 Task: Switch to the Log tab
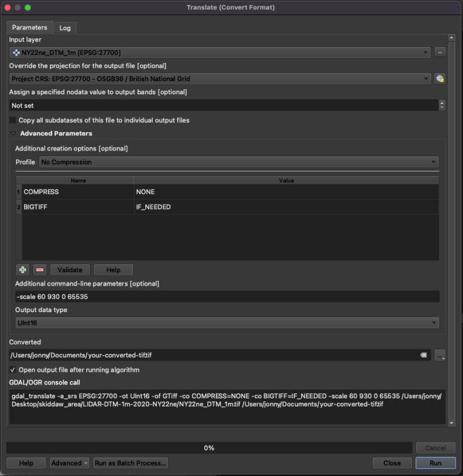point(65,27)
